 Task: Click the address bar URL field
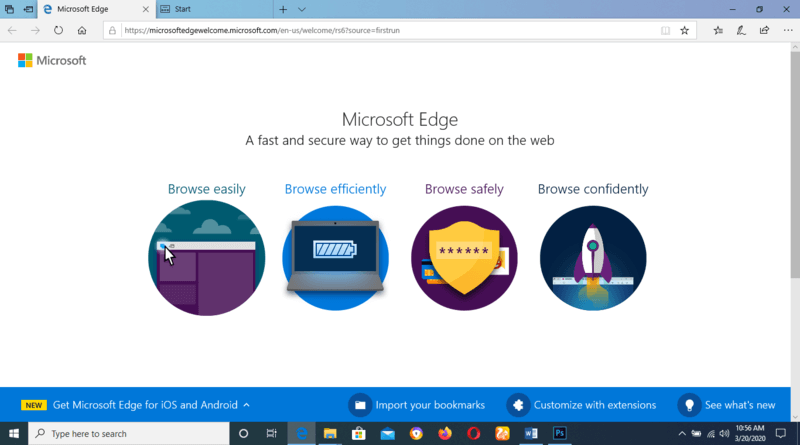pos(380,30)
